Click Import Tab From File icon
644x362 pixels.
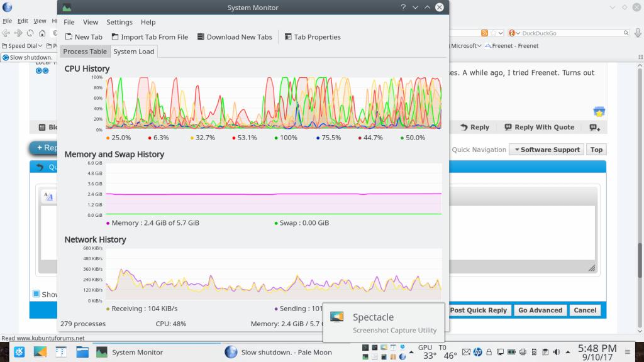(x=115, y=37)
